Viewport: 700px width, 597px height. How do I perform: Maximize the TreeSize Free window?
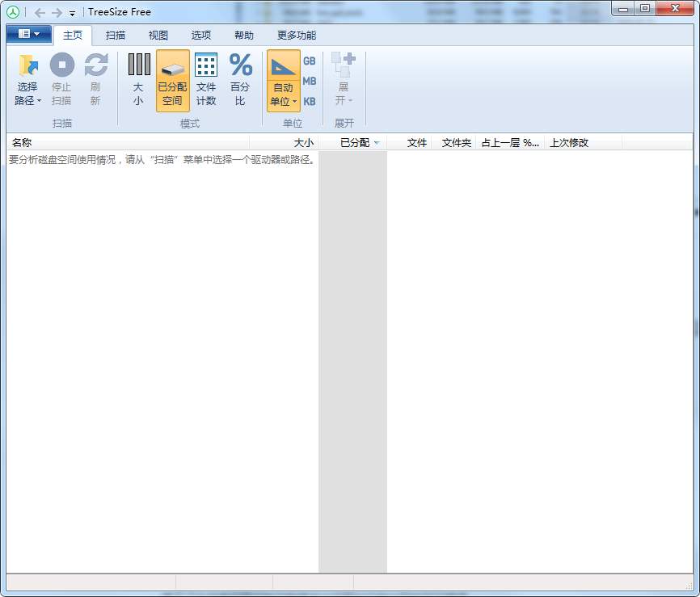(645, 9)
